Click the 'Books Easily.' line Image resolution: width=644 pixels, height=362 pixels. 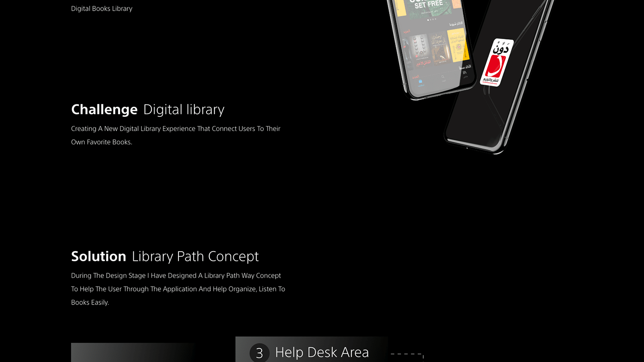click(x=90, y=302)
